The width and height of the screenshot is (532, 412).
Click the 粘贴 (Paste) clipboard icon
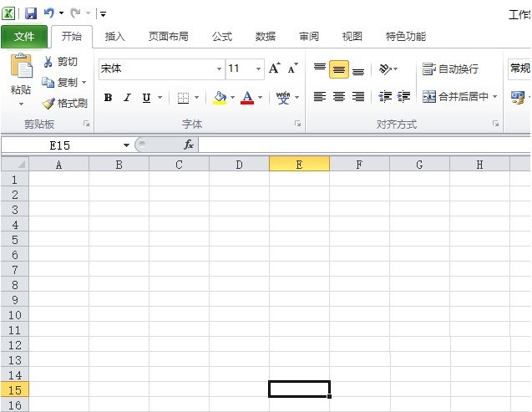tap(22, 66)
